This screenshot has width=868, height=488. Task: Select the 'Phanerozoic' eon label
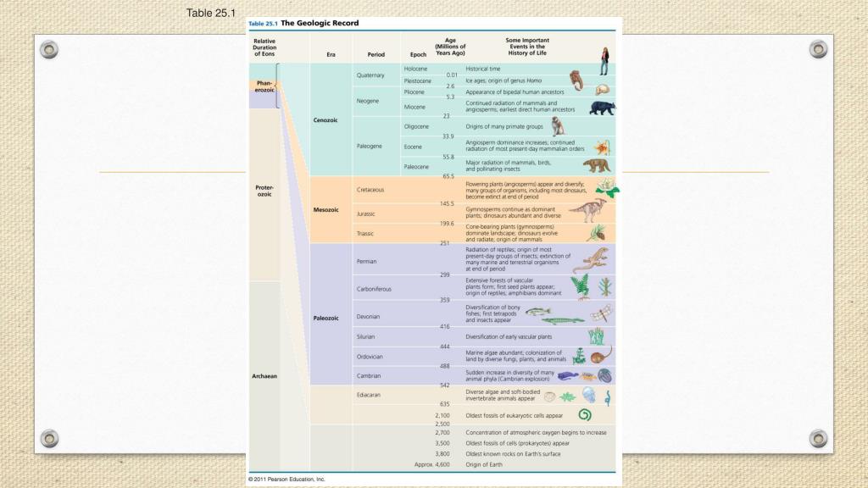click(264, 86)
